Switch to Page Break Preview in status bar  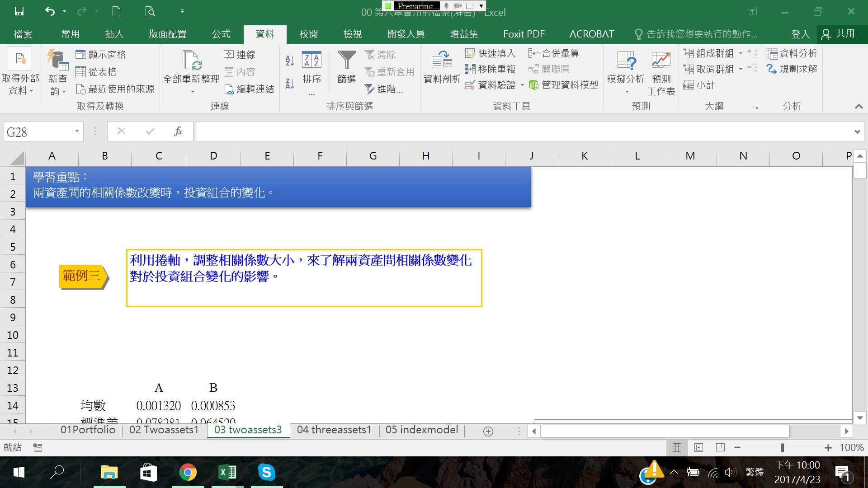tap(720, 447)
